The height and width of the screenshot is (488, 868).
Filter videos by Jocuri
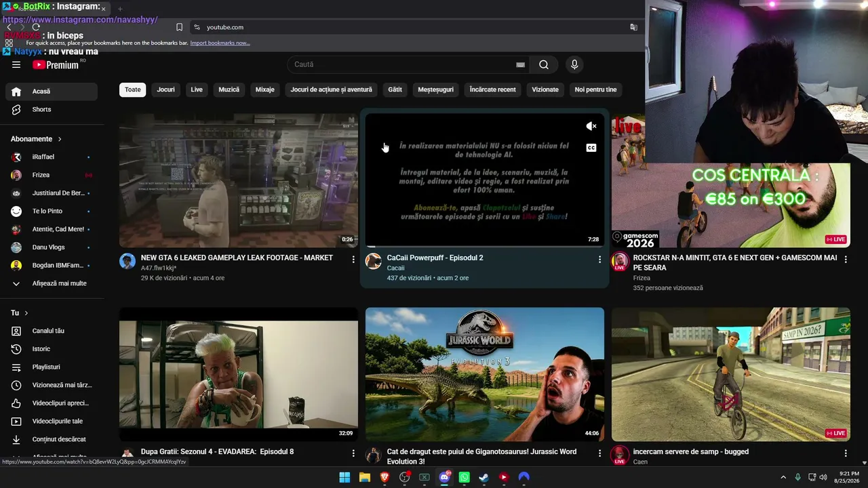166,89
